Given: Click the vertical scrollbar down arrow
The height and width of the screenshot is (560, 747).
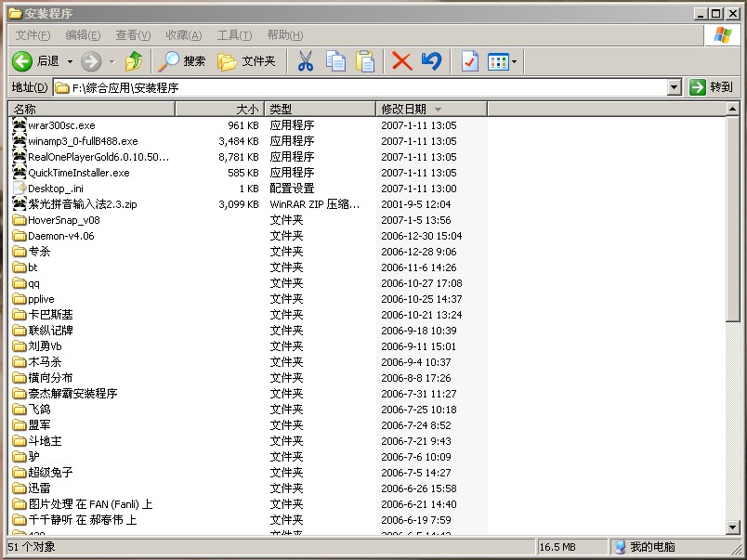Looking at the screenshot, I should pyautogui.click(x=732, y=527).
